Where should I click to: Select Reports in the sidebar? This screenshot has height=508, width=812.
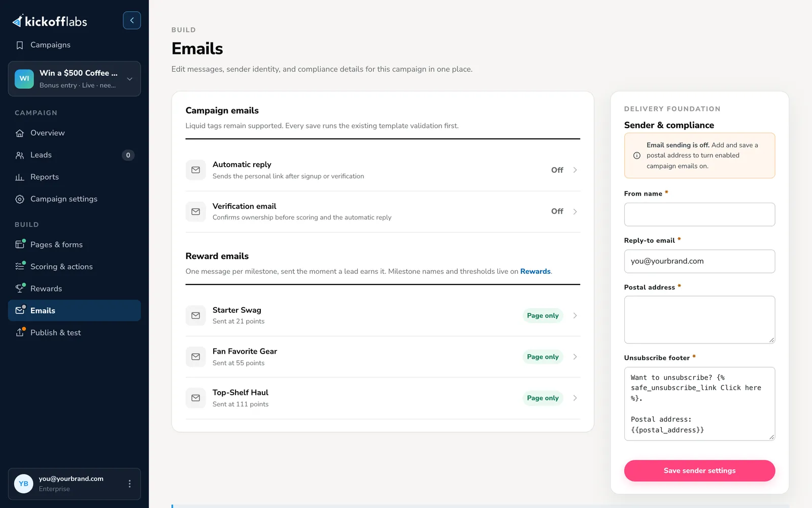click(x=74, y=177)
